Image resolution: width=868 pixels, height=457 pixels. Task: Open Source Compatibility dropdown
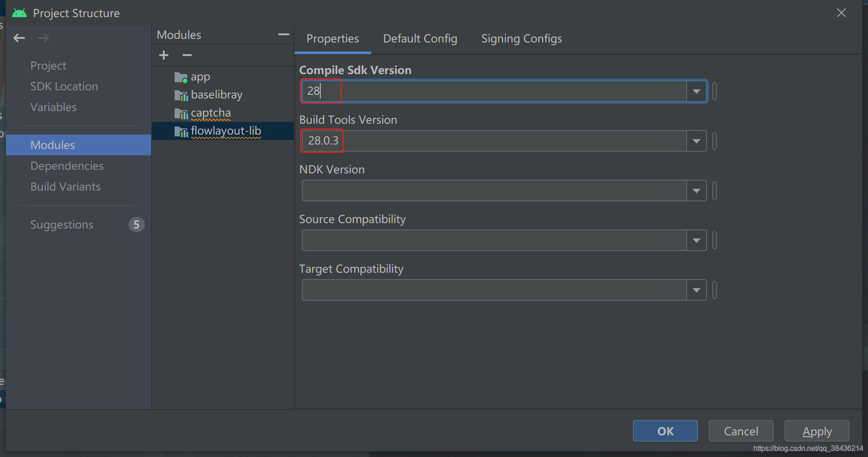(697, 240)
